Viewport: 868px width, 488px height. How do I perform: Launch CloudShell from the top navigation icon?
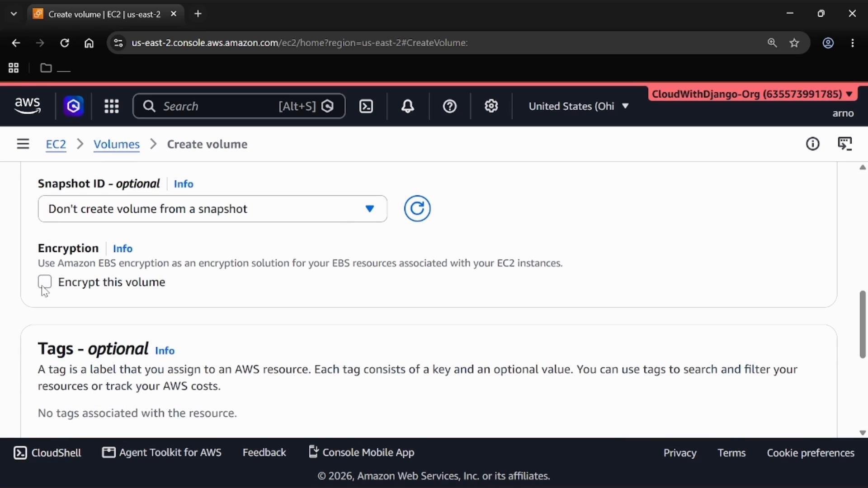coord(366,106)
